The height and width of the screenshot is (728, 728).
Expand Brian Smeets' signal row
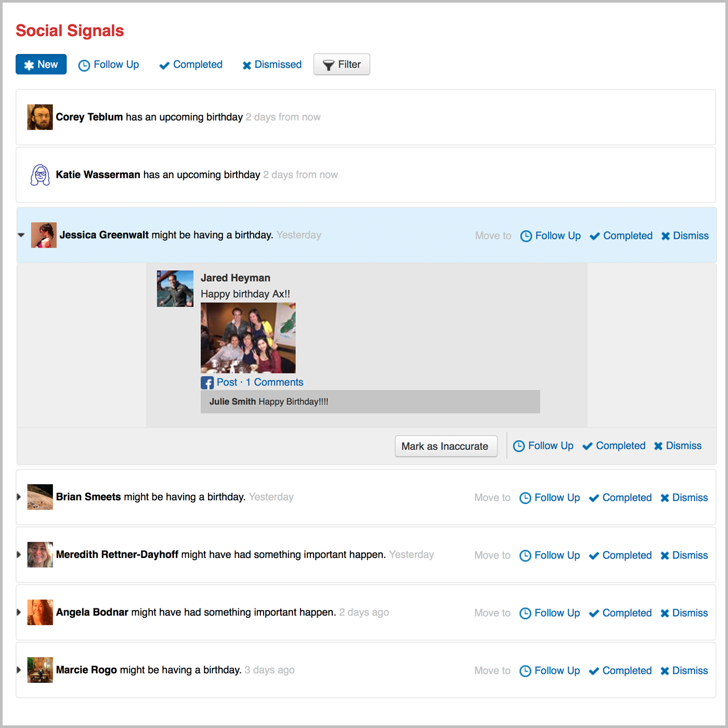coord(19,497)
